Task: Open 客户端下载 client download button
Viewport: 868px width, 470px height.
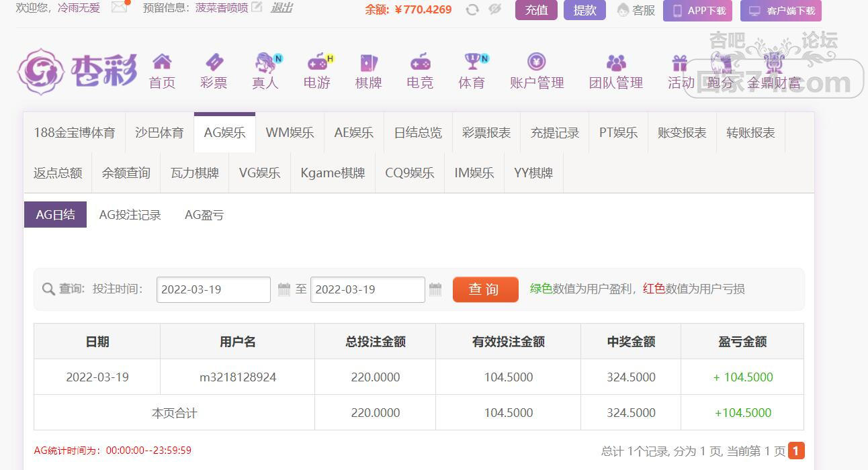Action: (x=781, y=11)
